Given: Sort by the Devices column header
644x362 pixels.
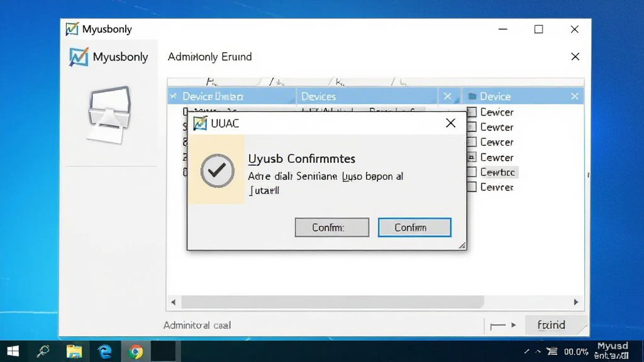Looking at the screenshot, I should [x=367, y=96].
